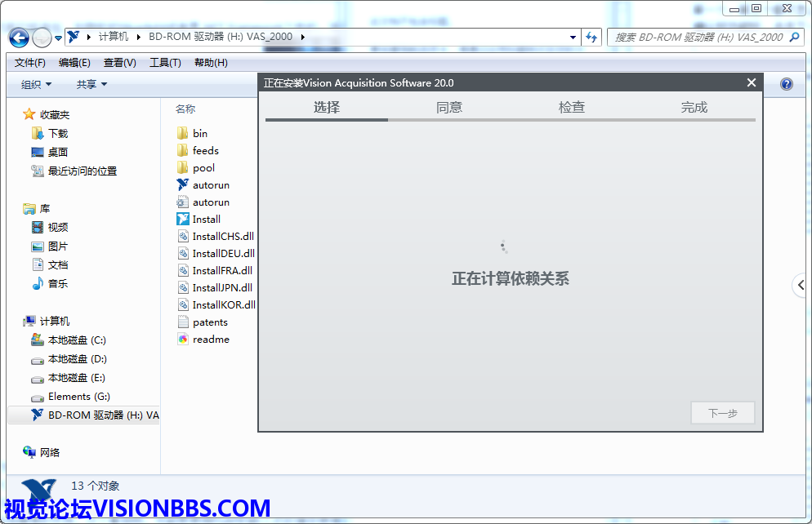Select the 下载 favorites folder
812x524 pixels.
coord(57,133)
